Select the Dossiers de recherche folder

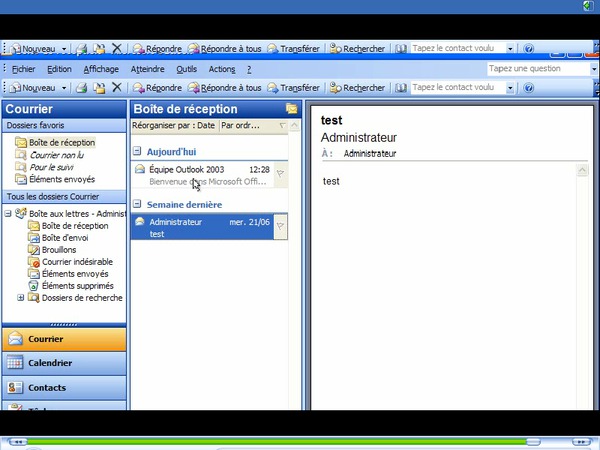point(76,298)
